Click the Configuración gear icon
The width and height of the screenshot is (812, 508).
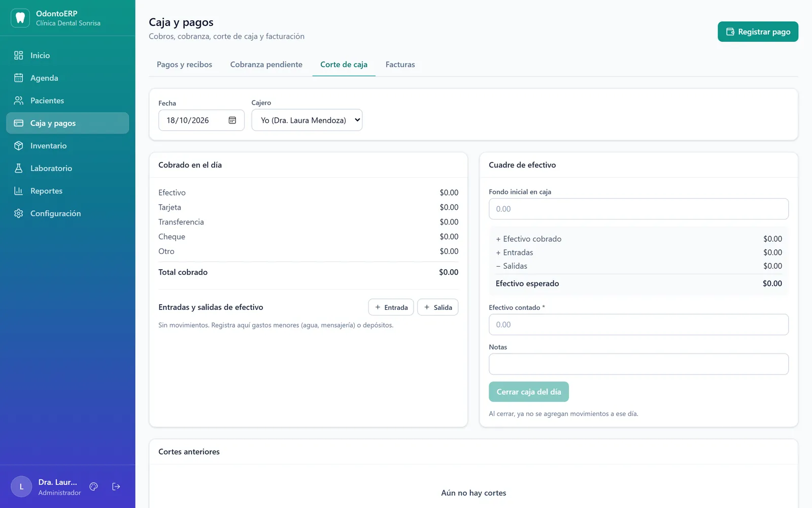pos(19,213)
